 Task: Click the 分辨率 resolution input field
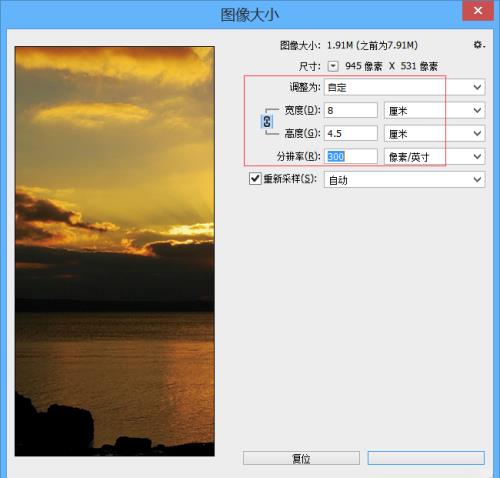point(351,157)
